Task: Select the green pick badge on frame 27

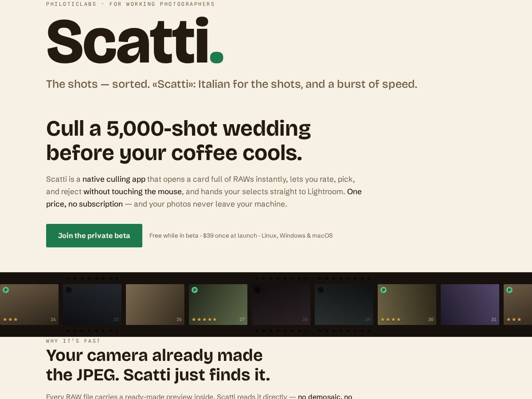Action: (x=195, y=290)
